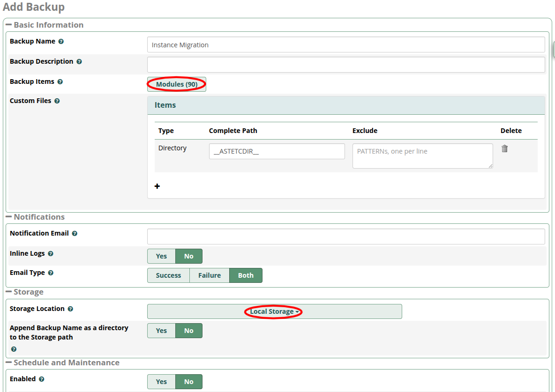This screenshot has height=392, width=555.
Task: Click the Modules (90) button
Action: [x=176, y=84]
